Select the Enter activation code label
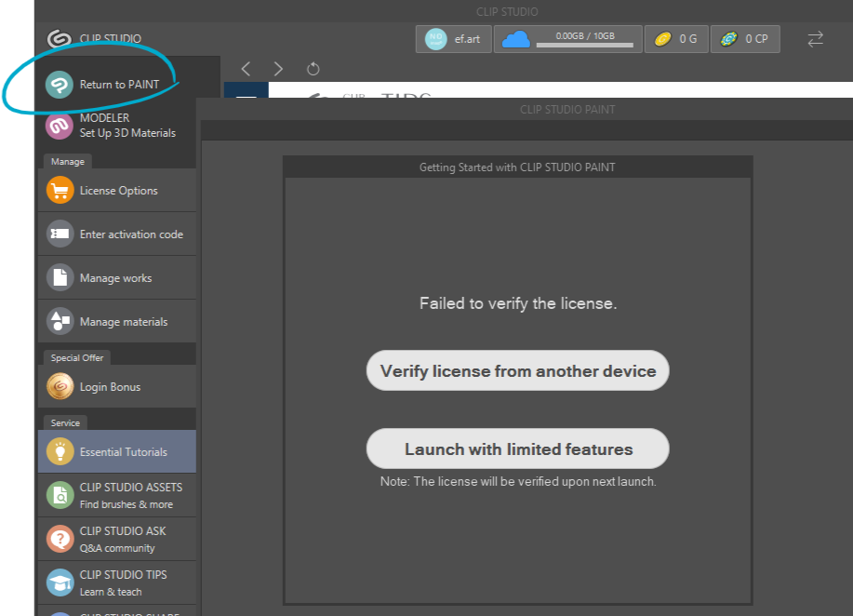 click(132, 234)
